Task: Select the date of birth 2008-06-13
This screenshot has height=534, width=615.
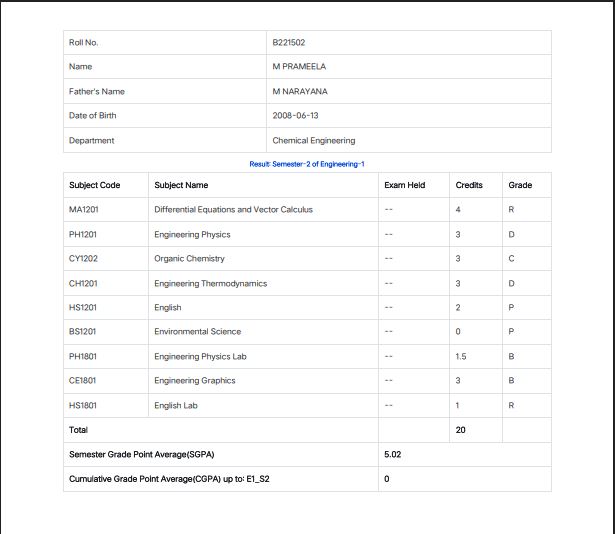Action: (295, 116)
